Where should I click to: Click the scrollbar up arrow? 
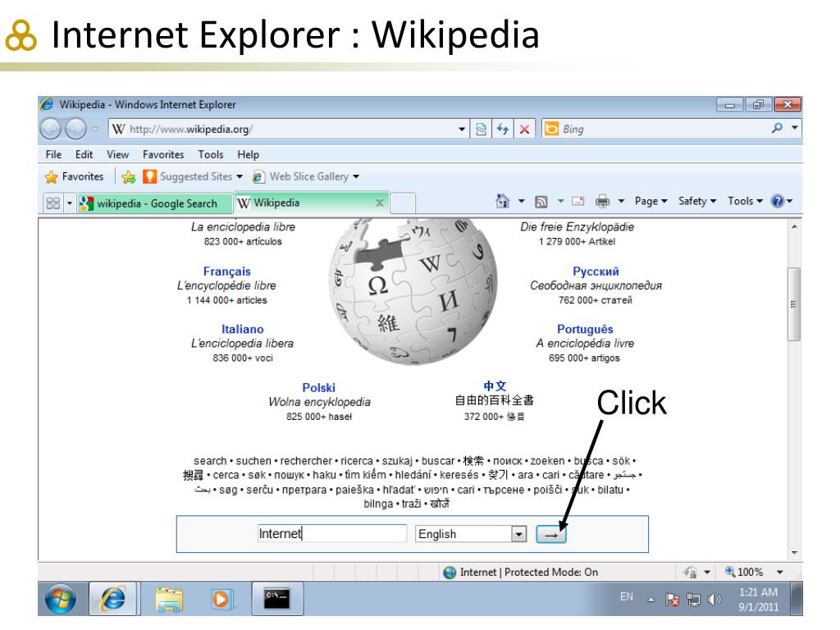tap(794, 226)
